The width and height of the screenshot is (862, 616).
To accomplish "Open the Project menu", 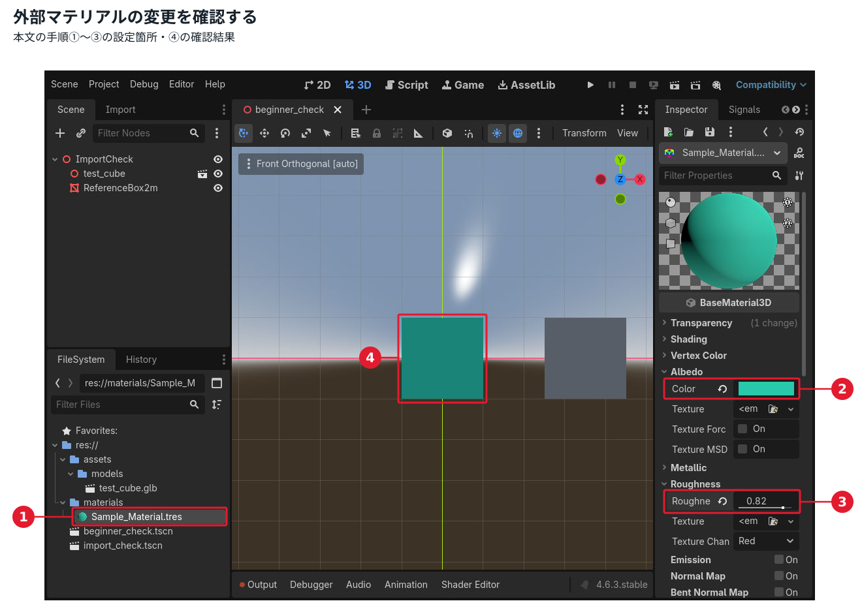I will coord(104,84).
